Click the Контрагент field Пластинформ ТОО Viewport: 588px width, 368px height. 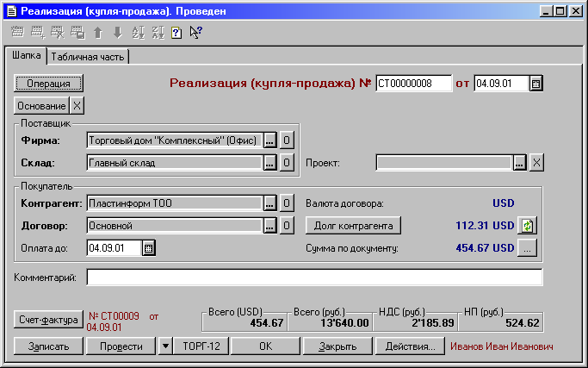click(x=175, y=203)
